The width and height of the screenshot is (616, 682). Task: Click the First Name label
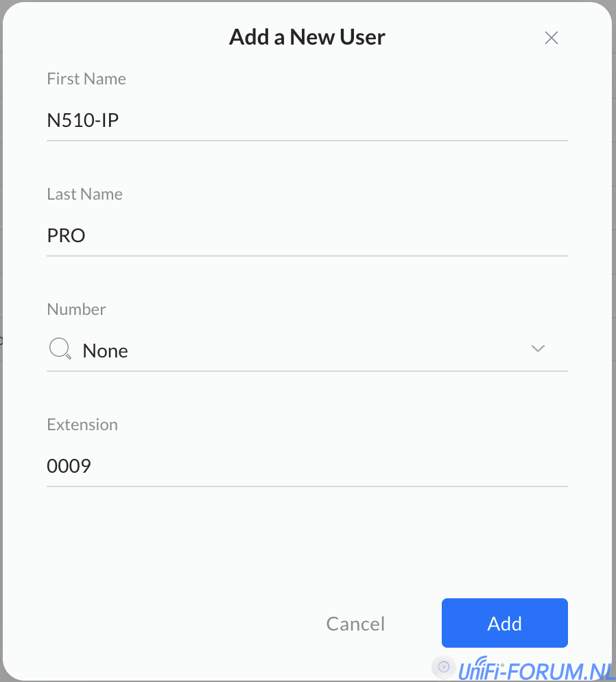(86, 79)
